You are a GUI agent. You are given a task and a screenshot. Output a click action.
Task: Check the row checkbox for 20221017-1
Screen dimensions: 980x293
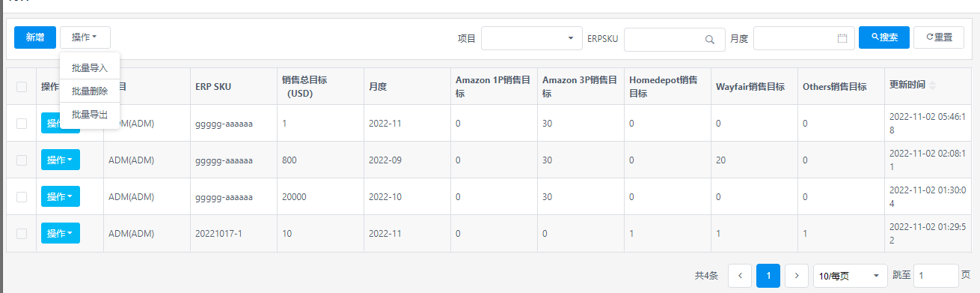click(x=22, y=234)
